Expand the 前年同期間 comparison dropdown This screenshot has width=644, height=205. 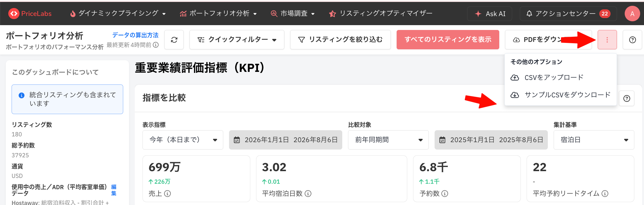pyautogui.click(x=388, y=140)
